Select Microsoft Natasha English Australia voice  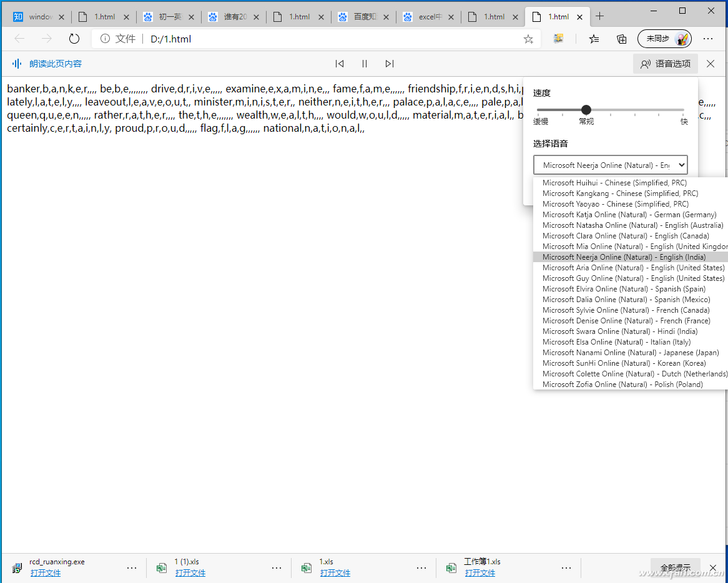point(631,225)
